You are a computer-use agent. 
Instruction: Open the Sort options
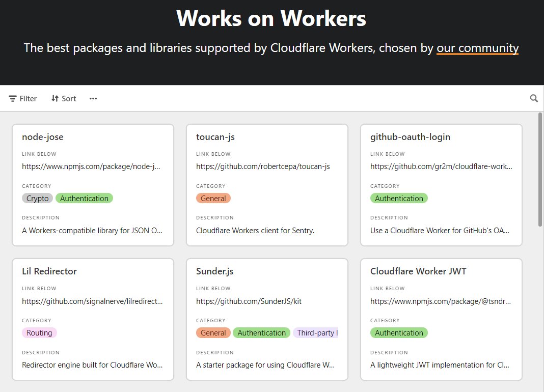(x=64, y=99)
